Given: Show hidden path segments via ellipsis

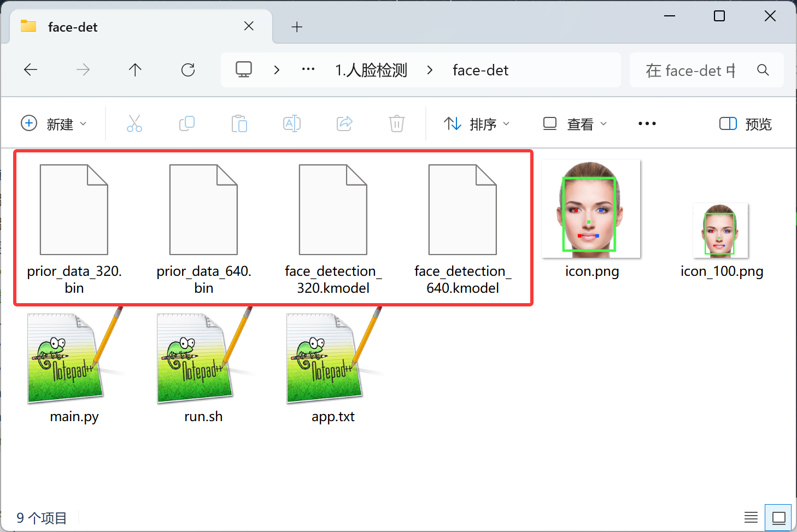Looking at the screenshot, I should coord(308,69).
